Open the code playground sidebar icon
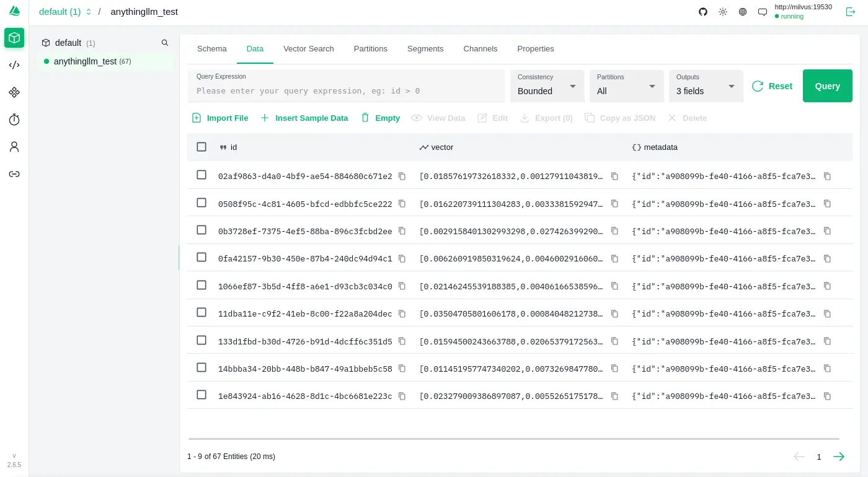868x477 pixels. (x=14, y=65)
